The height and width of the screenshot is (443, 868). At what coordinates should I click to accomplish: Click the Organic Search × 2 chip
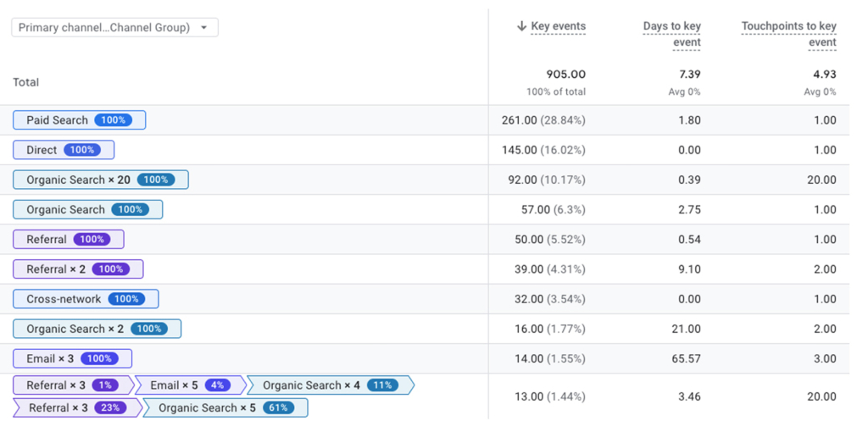pos(97,329)
